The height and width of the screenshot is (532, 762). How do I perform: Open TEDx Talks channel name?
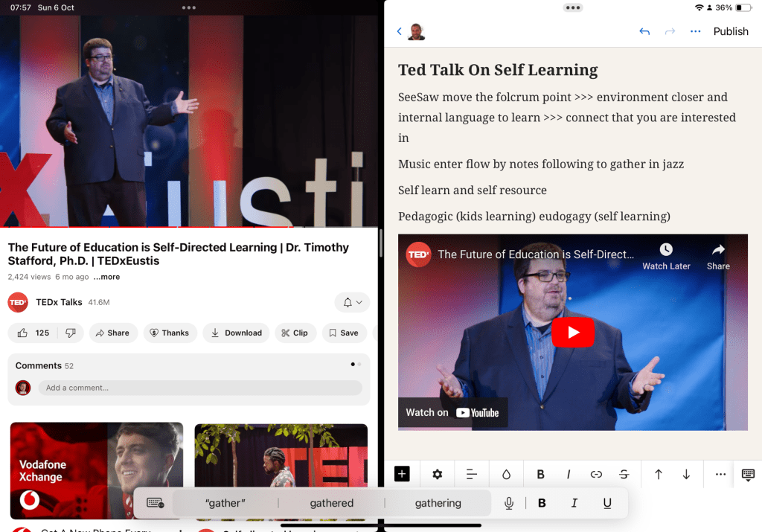click(x=59, y=302)
